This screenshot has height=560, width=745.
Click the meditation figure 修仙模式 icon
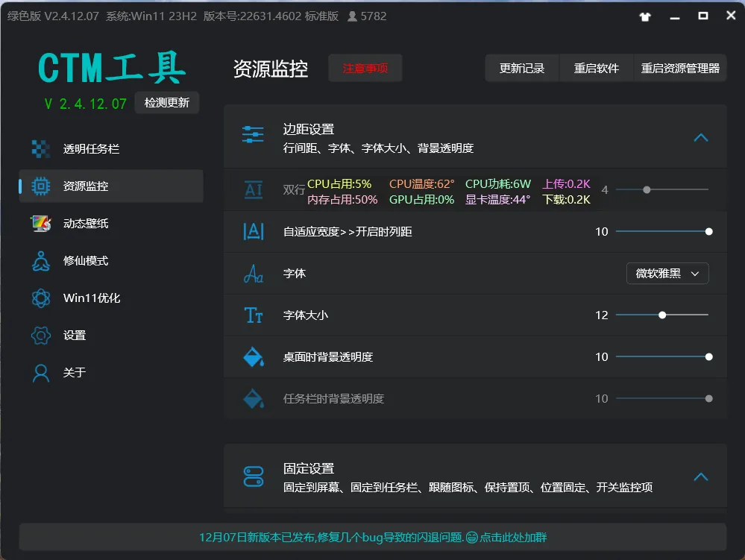pyautogui.click(x=41, y=261)
